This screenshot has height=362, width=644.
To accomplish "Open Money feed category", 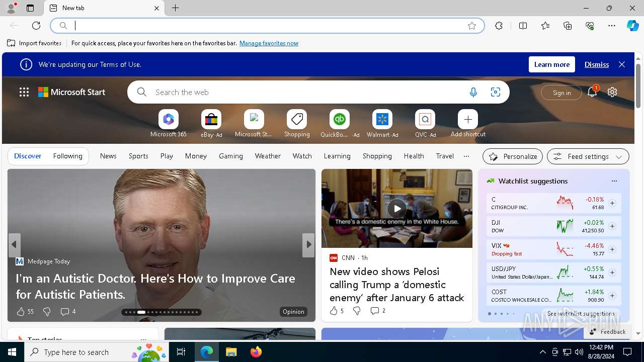I will (196, 156).
